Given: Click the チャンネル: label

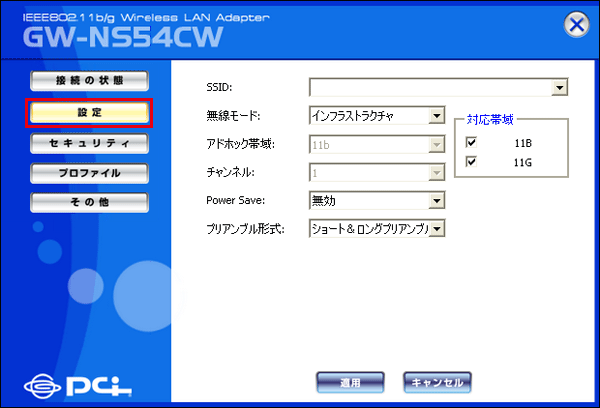Looking at the screenshot, I should 230,173.
